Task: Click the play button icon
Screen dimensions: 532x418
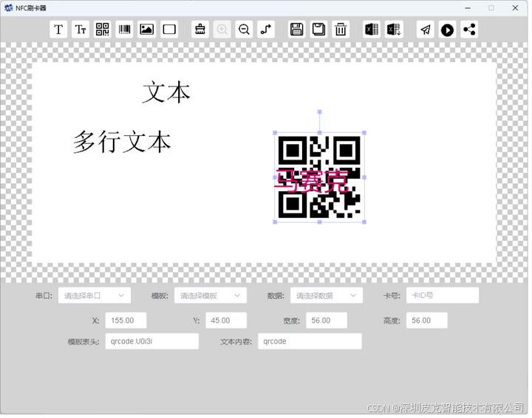Action: [x=447, y=30]
